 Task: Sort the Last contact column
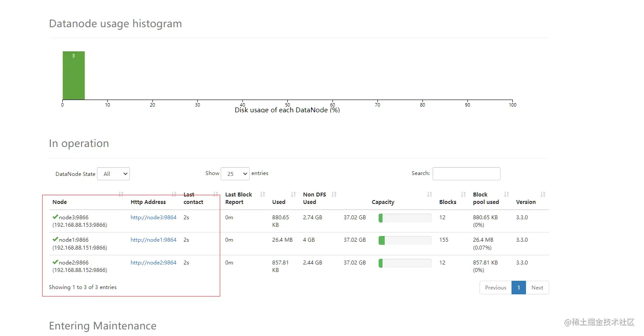click(x=216, y=193)
